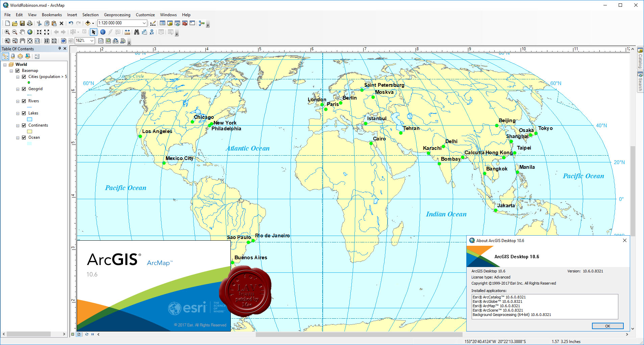Select the Zoom Out tool
Viewport: 644px width, 345px height.
(x=15, y=32)
